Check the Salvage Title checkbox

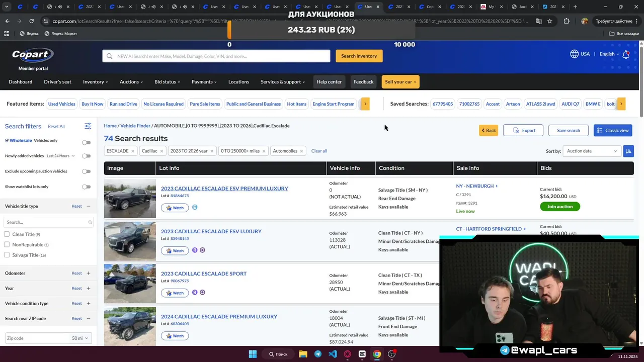coord(7,255)
